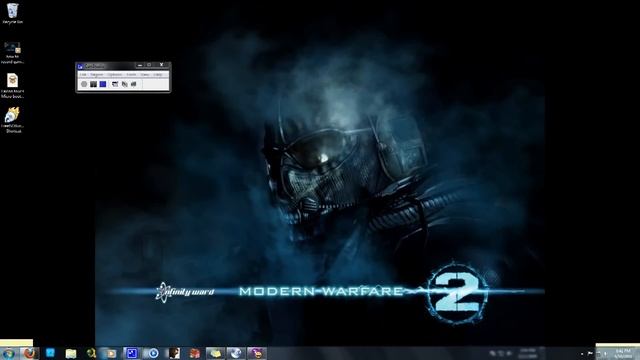Screen dimensions: 640x360
Task: Open the Help menu in CamStudio
Action: (158, 75)
